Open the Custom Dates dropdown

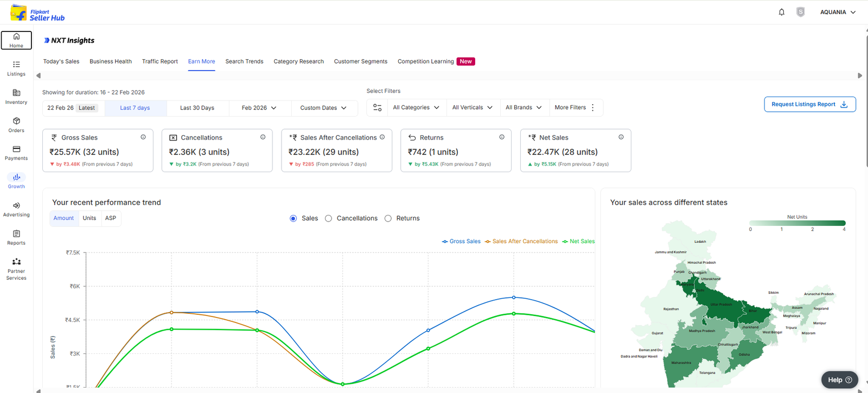pyautogui.click(x=324, y=108)
